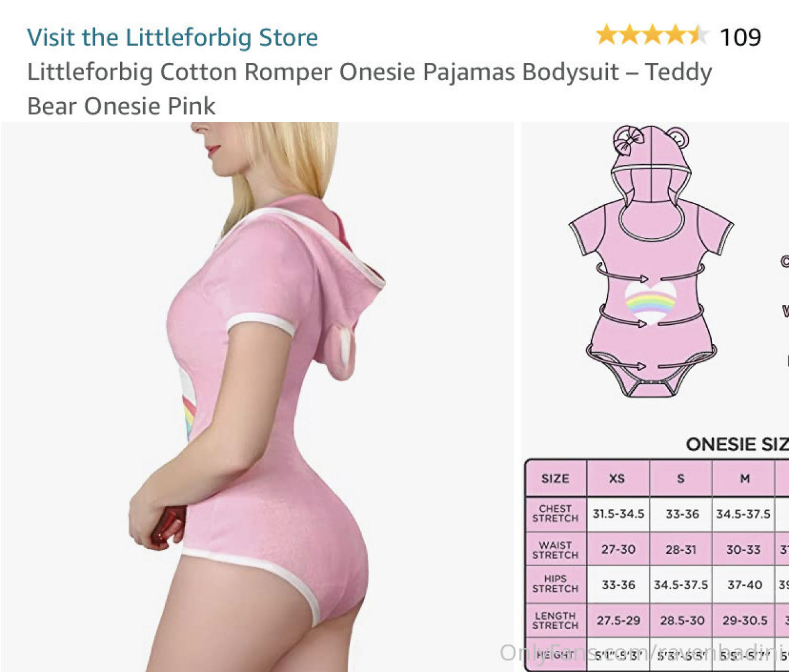Click the CHEST STRETCH row label
Image resolution: width=789 pixels, height=672 pixels.
coord(555,513)
